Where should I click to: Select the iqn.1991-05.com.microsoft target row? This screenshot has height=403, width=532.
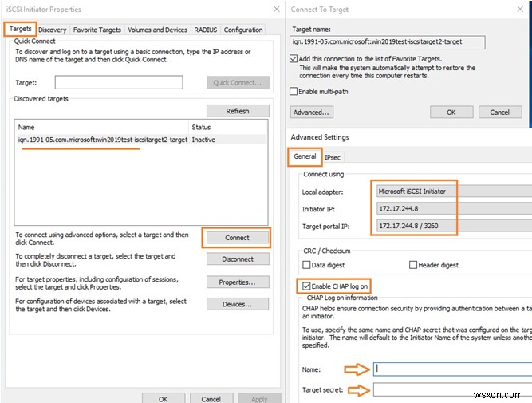tap(141, 140)
